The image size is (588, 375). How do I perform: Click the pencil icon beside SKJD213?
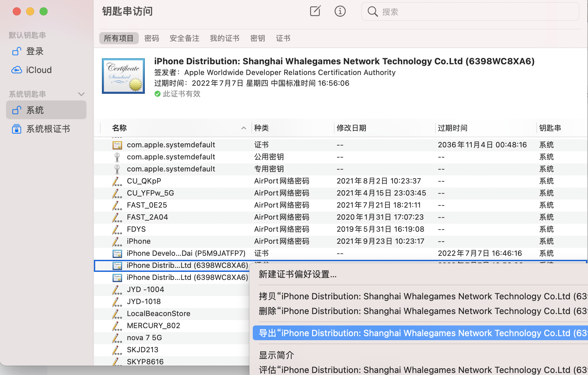(117, 350)
